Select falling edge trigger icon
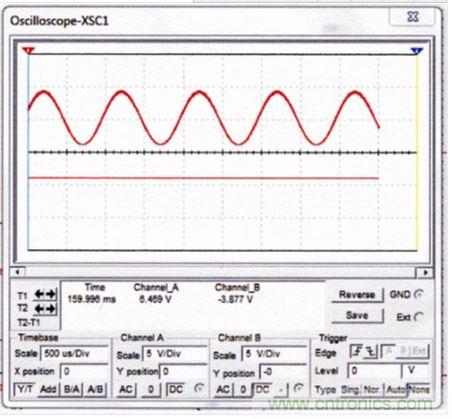452x419 pixels. tap(370, 352)
